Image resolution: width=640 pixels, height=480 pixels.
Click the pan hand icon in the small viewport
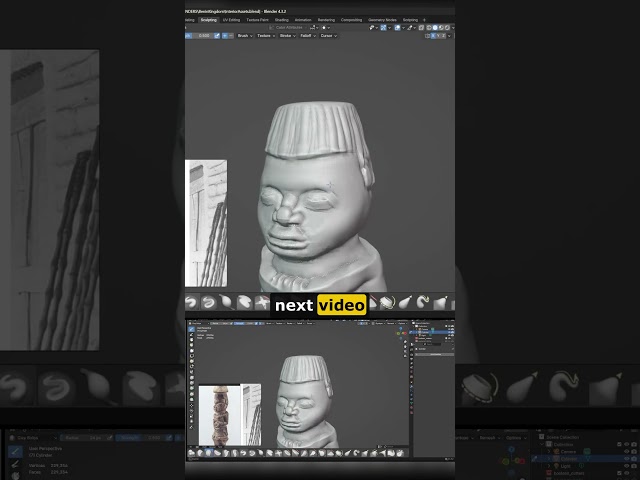405,347
